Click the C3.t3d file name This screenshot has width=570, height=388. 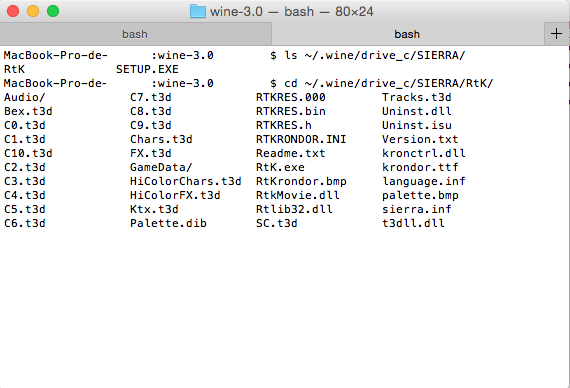25,181
